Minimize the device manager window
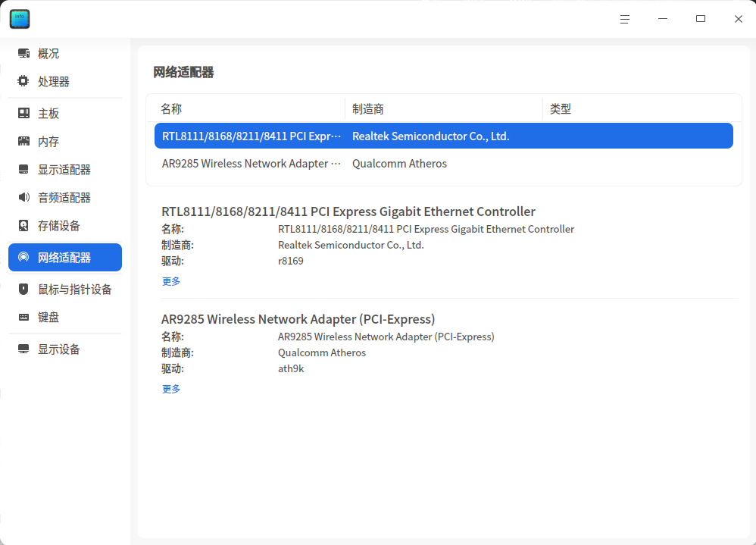The height and width of the screenshot is (545, 756). pos(663,19)
